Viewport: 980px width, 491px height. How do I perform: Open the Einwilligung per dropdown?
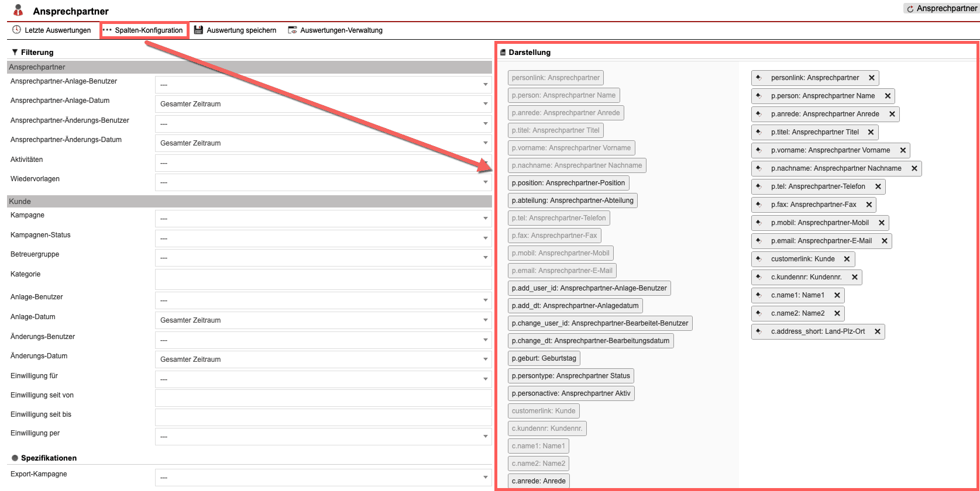[323, 437]
